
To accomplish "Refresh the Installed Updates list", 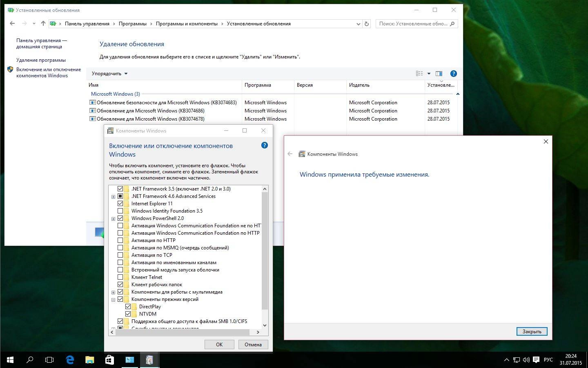I will (367, 24).
